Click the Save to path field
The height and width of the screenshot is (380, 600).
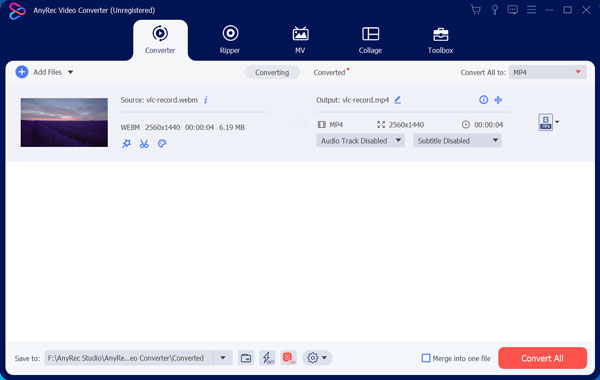click(129, 358)
